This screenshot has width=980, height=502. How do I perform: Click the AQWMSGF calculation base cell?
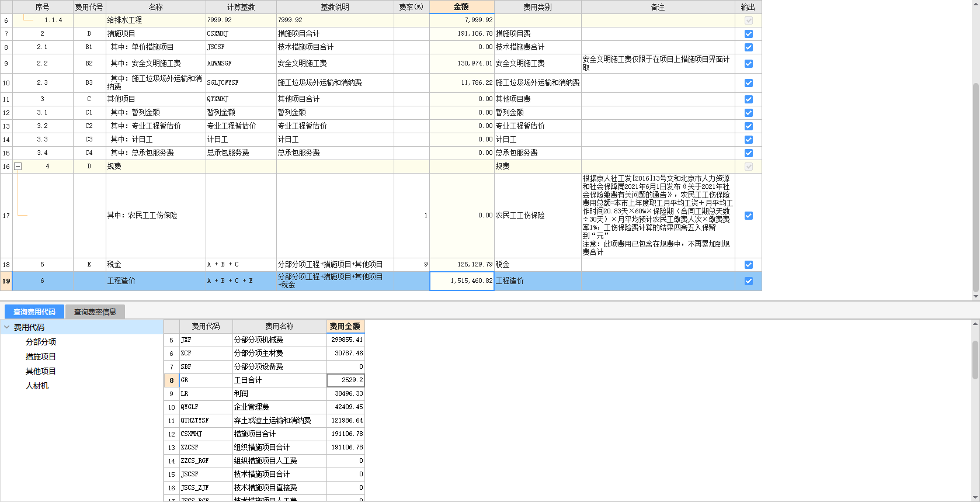pyautogui.click(x=241, y=64)
